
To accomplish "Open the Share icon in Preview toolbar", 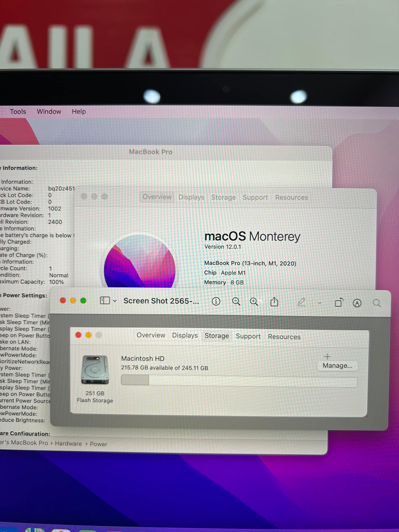I will [x=274, y=302].
